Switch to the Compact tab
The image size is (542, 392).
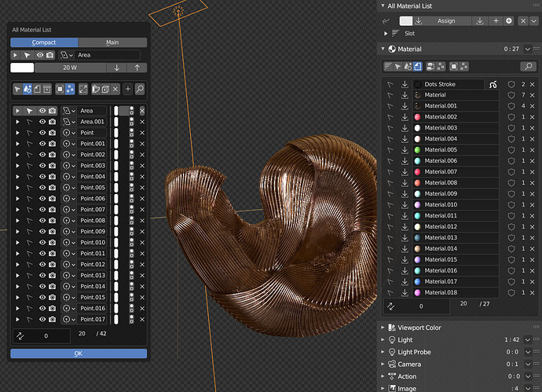[44, 42]
